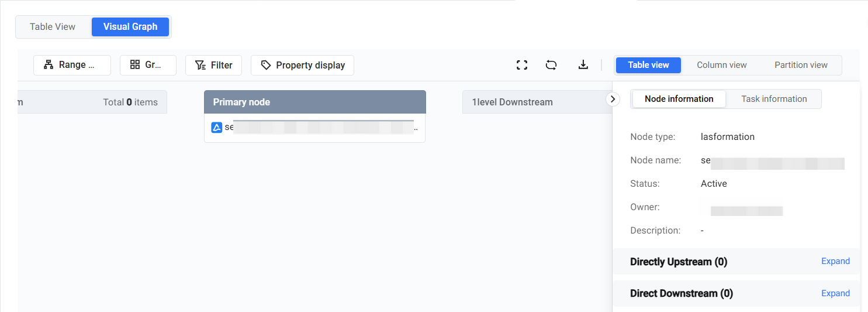Click the download icon
Viewport: 868px width, 312px height.
(583, 65)
